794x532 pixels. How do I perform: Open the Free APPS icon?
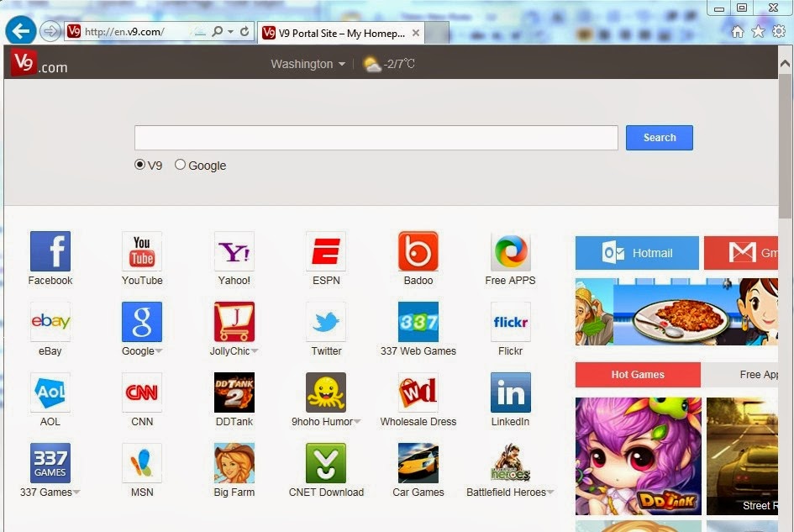(x=511, y=251)
